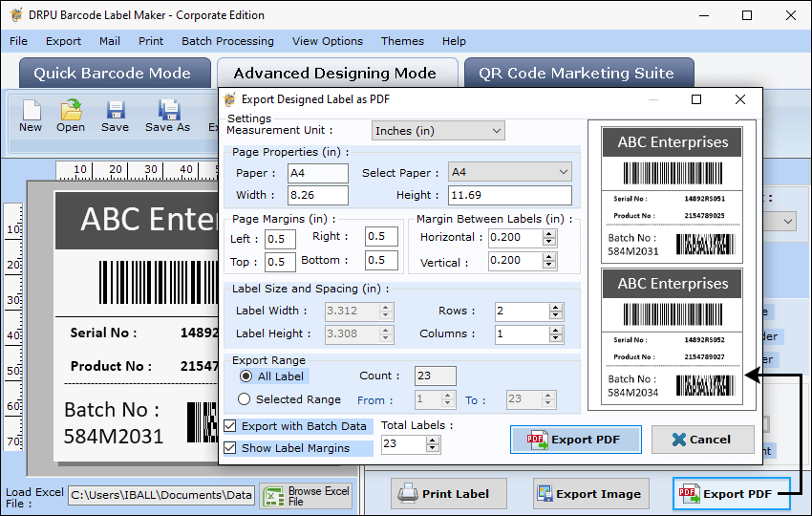The image size is (812, 516).
Task: Increase the Total Labels value
Action: click(x=433, y=441)
